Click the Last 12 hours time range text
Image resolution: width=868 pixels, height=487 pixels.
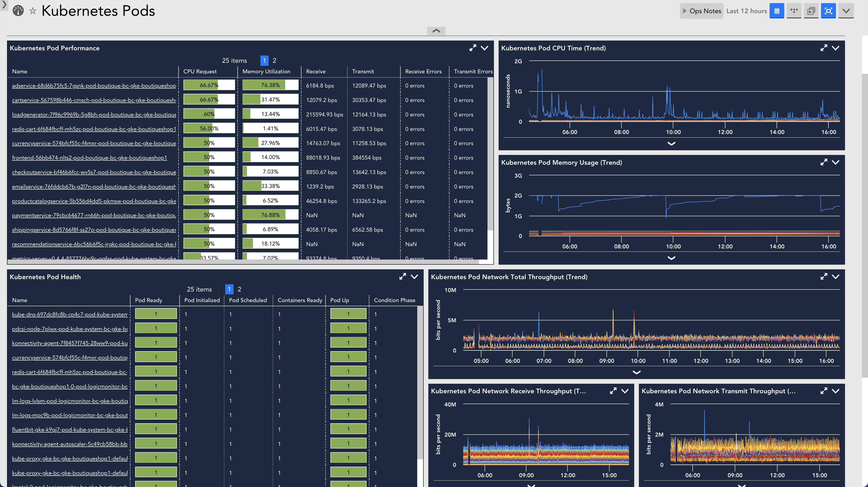pyautogui.click(x=746, y=11)
